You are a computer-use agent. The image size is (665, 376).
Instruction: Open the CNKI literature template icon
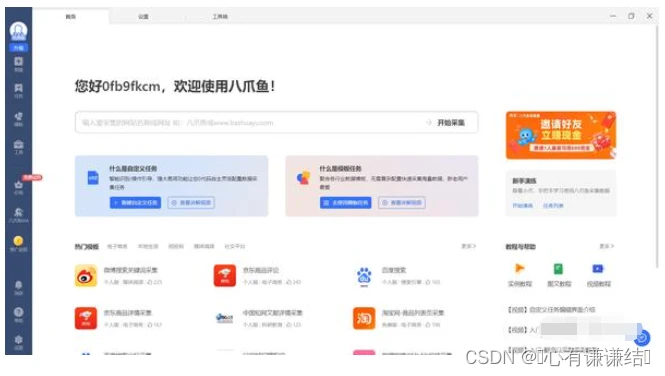tap(225, 318)
